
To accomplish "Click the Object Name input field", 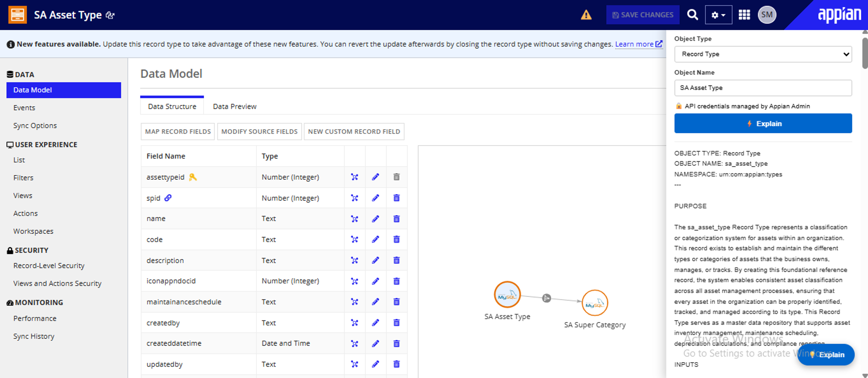I will 763,88.
